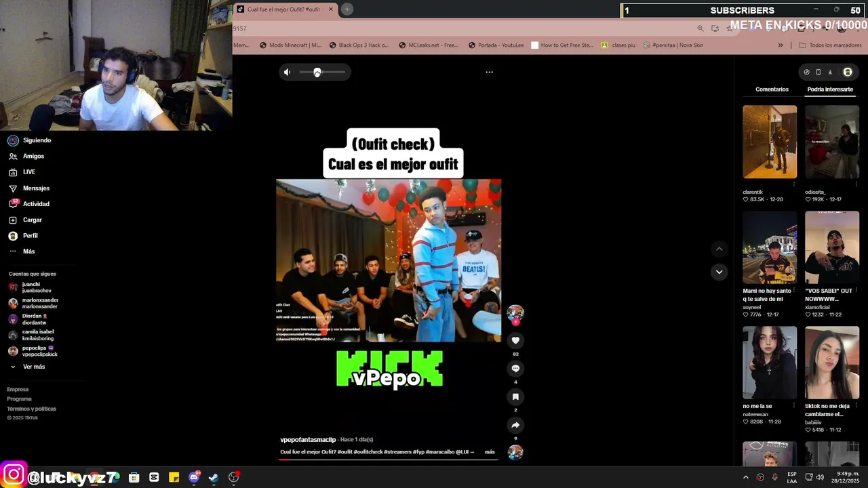This screenshot has height=488, width=868.
Task: Open Discord from the taskbar
Action: pos(194,477)
